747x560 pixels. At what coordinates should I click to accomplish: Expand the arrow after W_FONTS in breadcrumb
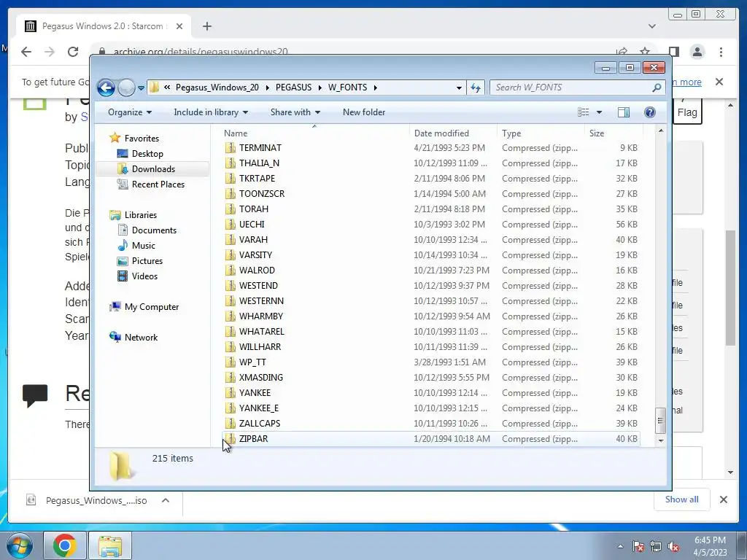376,87
